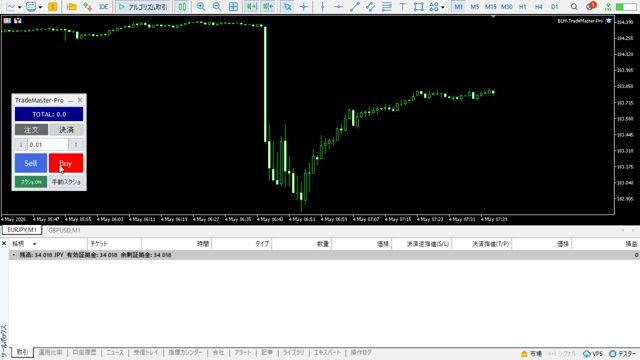Screen dimensions: 640x360
Task: Open the エキスパート experts tab
Action: (x=327, y=352)
